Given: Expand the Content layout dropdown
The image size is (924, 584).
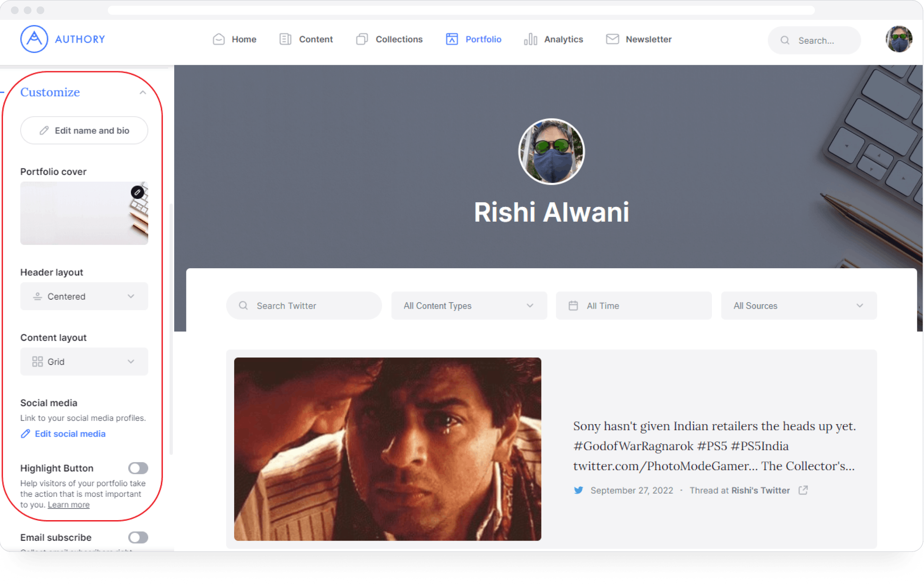Looking at the screenshot, I should click(84, 361).
